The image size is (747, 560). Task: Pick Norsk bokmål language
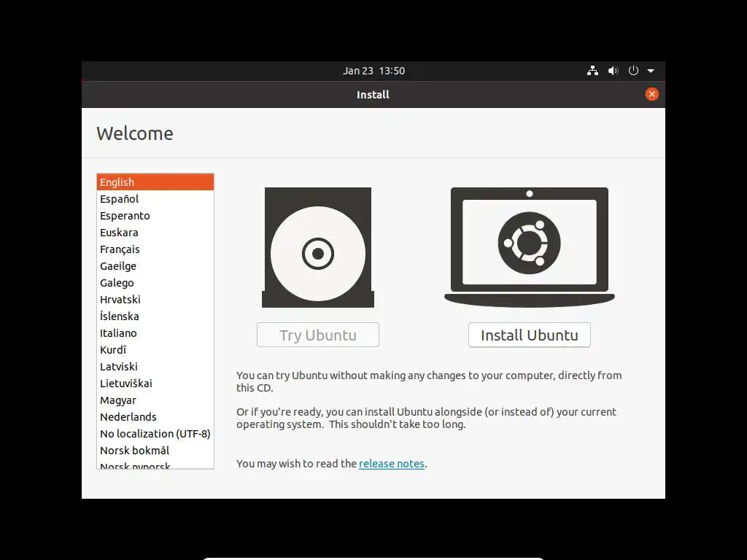155,450
